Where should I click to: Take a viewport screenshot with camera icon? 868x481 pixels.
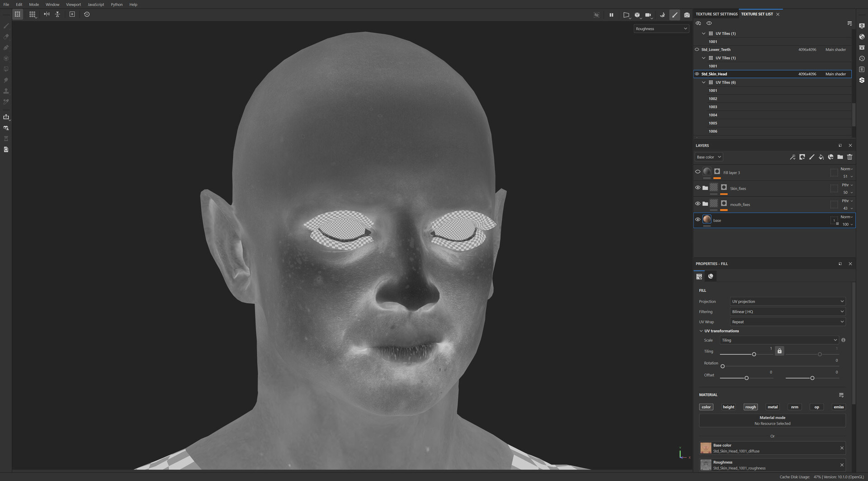(x=687, y=15)
